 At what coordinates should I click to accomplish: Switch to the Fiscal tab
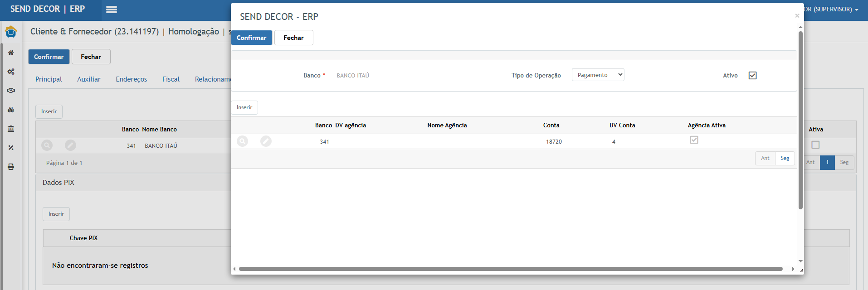click(171, 79)
